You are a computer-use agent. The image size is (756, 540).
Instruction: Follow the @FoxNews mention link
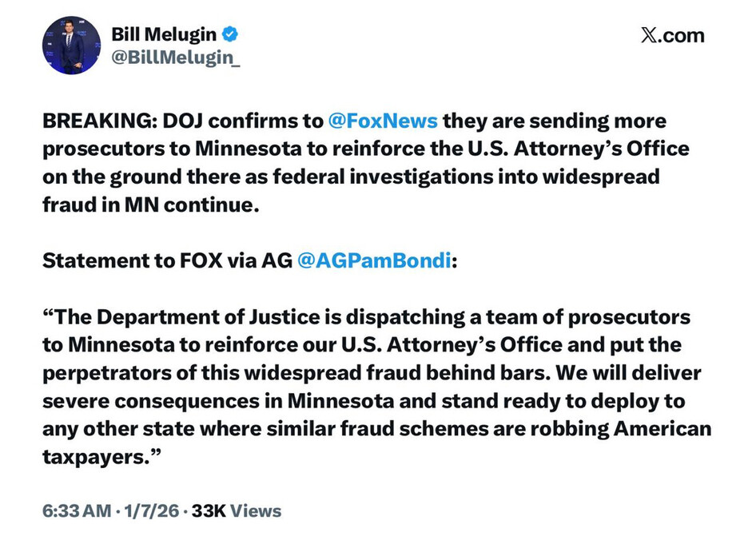tap(383, 121)
